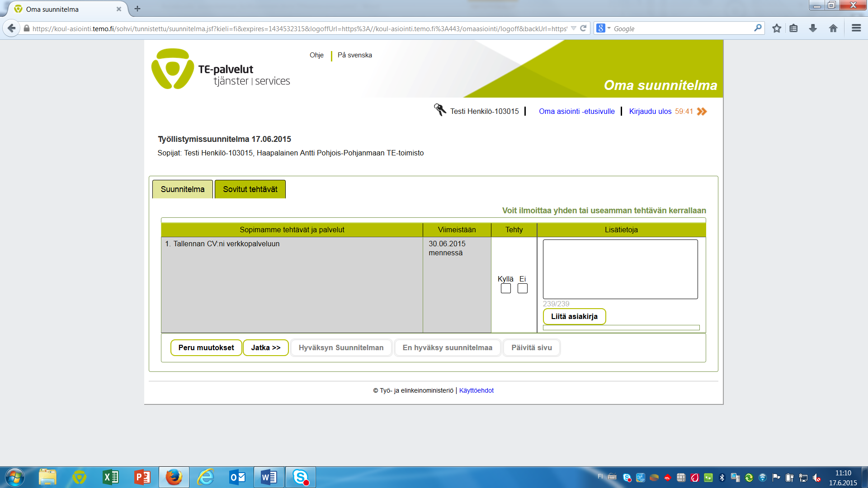Click Kirjaudu ulos to log out
The height and width of the screenshot is (488, 868).
(x=650, y=111)
